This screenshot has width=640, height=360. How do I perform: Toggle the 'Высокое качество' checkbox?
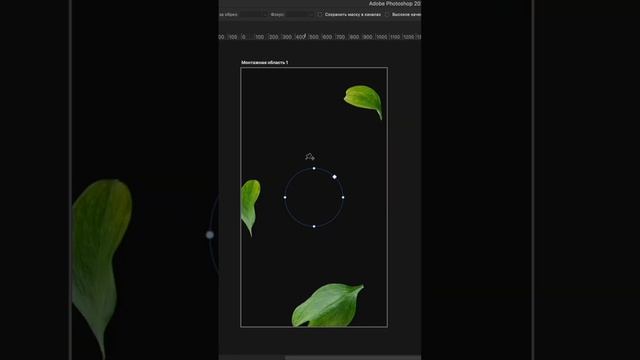point(387,14)
